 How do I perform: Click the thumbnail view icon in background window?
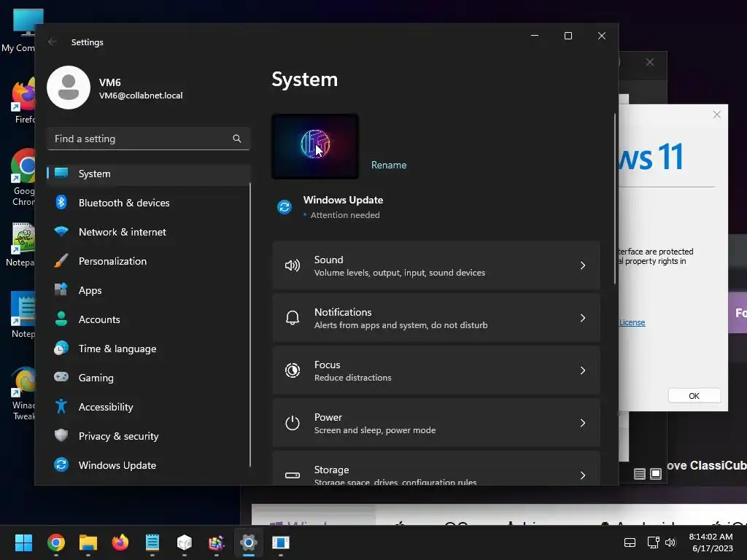pyautogui.click(x=656, y=474)
